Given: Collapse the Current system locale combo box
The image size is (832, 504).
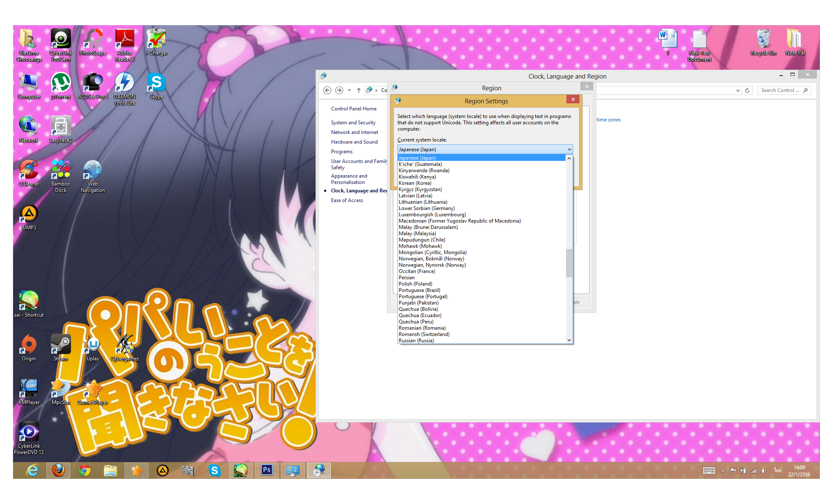Looking at the screenshot, I should tap(569, 150).
